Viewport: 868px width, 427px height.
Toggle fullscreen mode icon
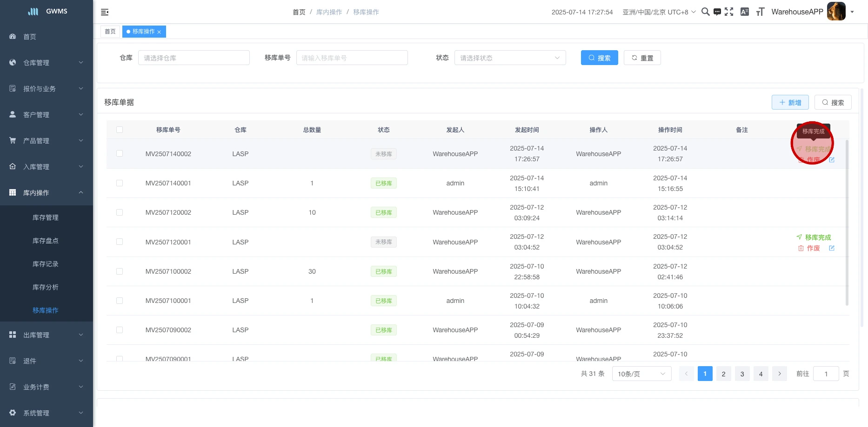[x=729, y=12]
